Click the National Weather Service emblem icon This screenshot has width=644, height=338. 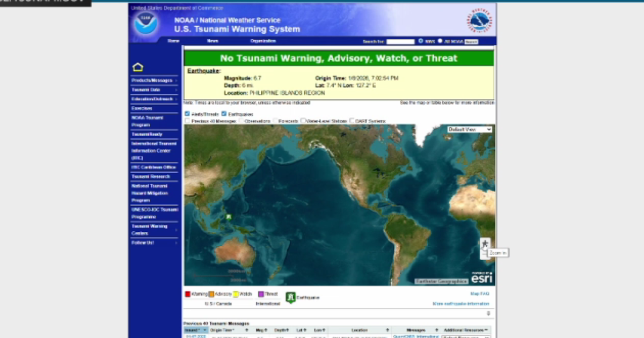click(478, 21)
